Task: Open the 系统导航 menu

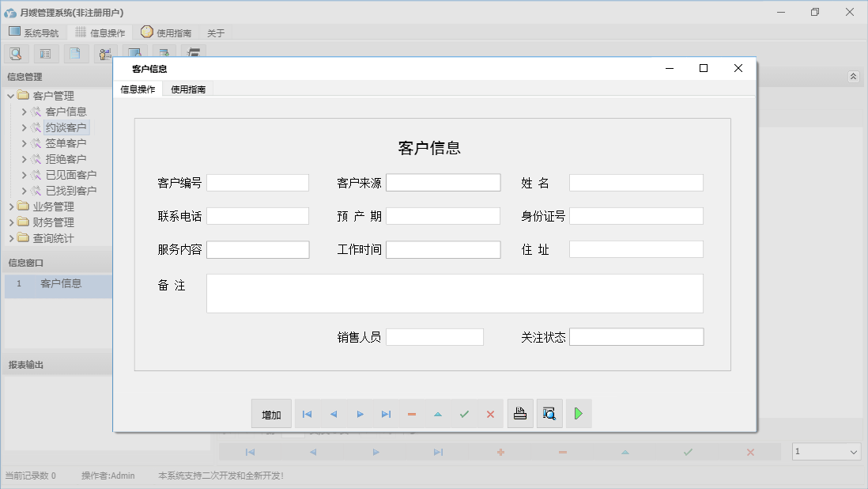Action: tap(34, 32)
